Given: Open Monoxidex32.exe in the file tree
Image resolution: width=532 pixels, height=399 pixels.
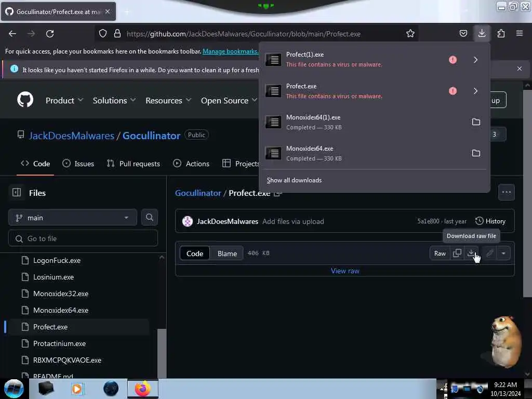Looking at the screenshot, I should pyautogui.click(x=61, y=294).
